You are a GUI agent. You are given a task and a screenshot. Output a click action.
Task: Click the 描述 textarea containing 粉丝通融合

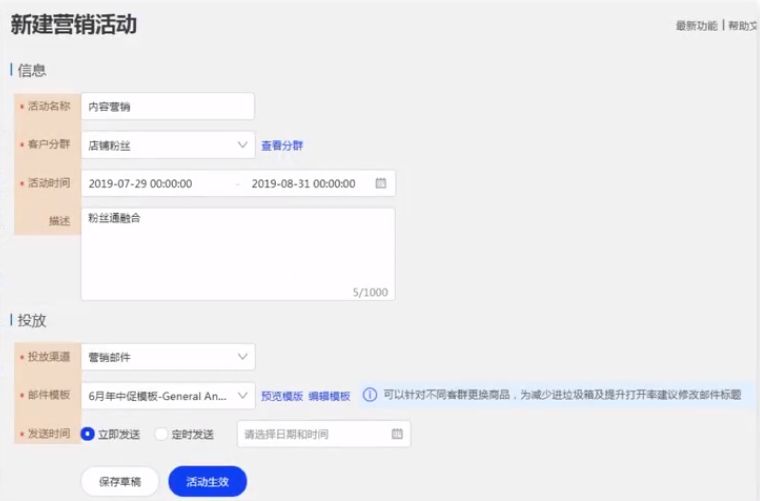(x=238, y=254)
